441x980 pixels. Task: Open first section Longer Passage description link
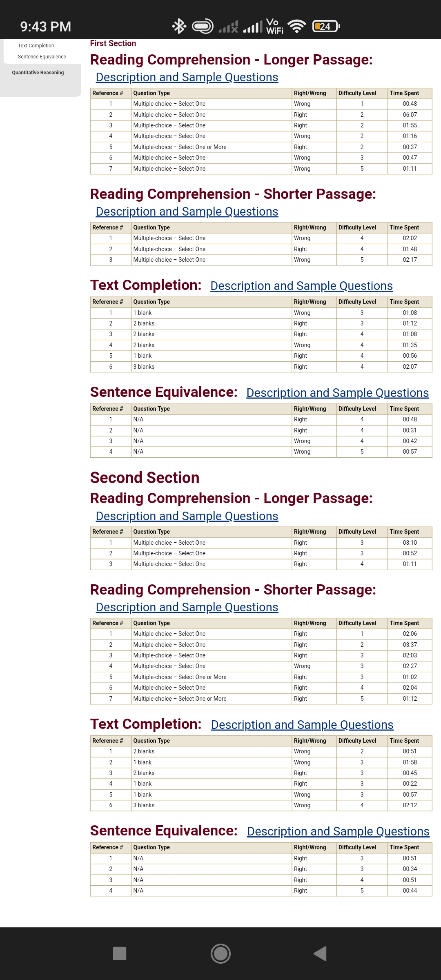(187, 77)
